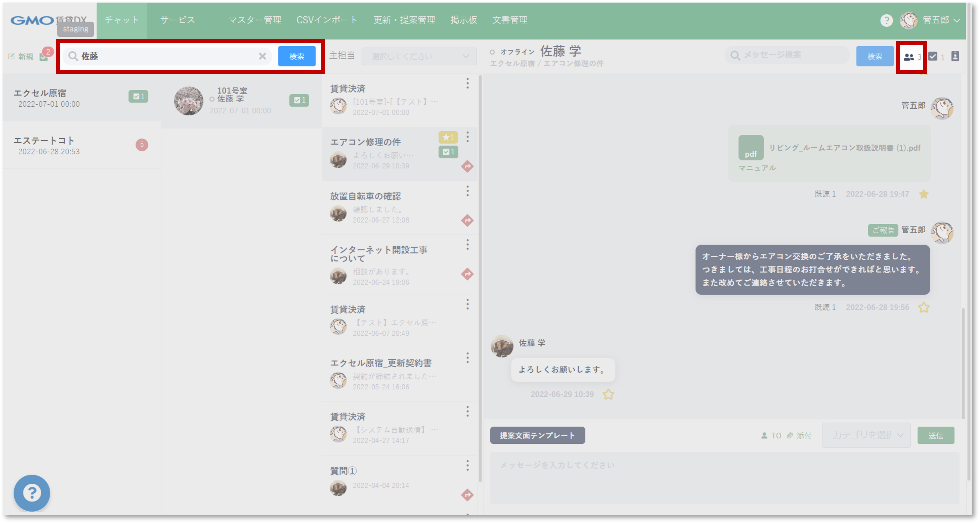Open the リビング_ルームエアコン取扱説明書 pdf attachment
Viewport: 980px width, 523px height.
coord(844,148)
